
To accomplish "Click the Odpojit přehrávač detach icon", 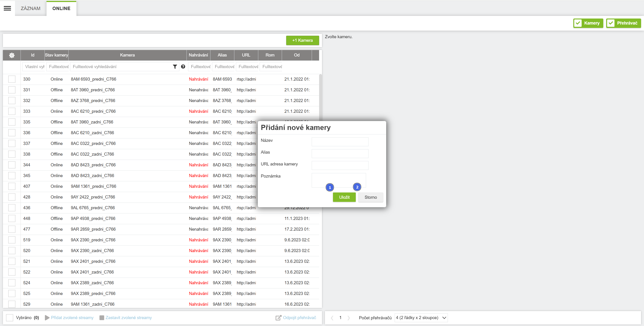I will click(x=278, y=318).
